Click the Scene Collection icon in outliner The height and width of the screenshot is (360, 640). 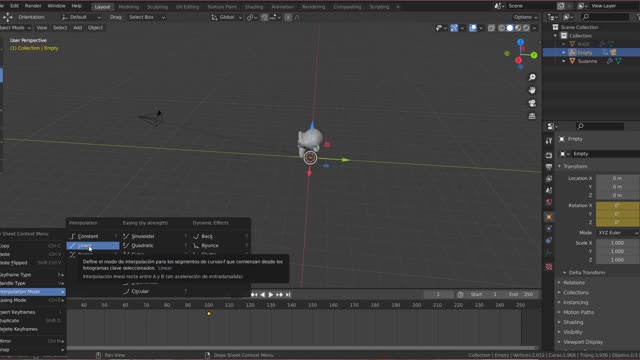coord(555,27)
